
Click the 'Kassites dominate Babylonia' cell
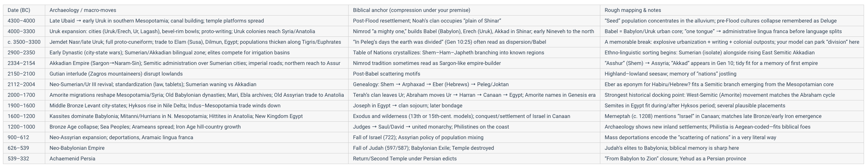[x=197, y=116]
